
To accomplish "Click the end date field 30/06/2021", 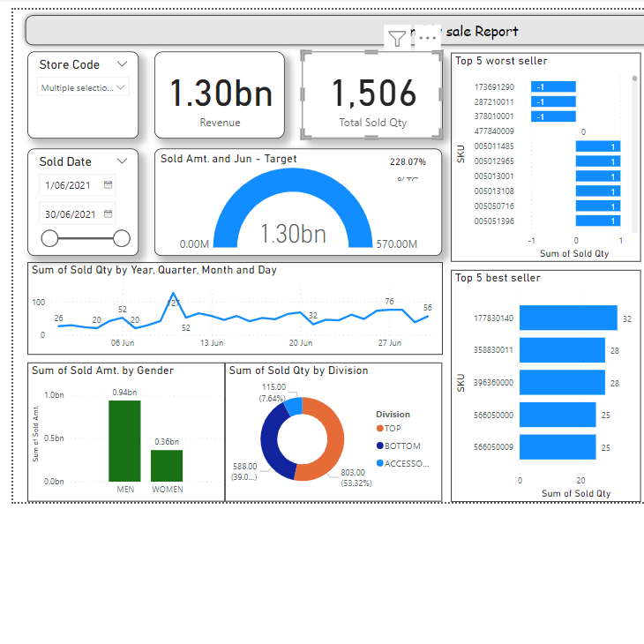I will coord(69,213).
